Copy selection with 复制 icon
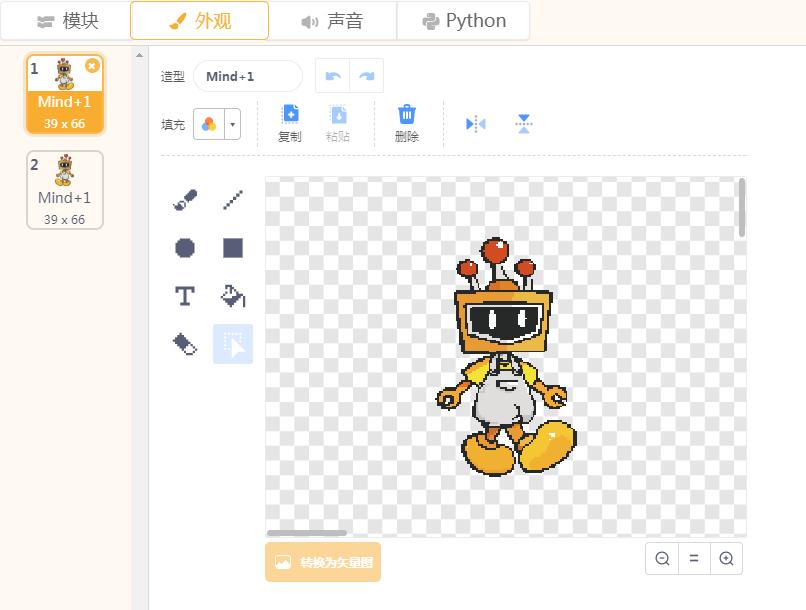806x610 pixels. click(290, 123)
